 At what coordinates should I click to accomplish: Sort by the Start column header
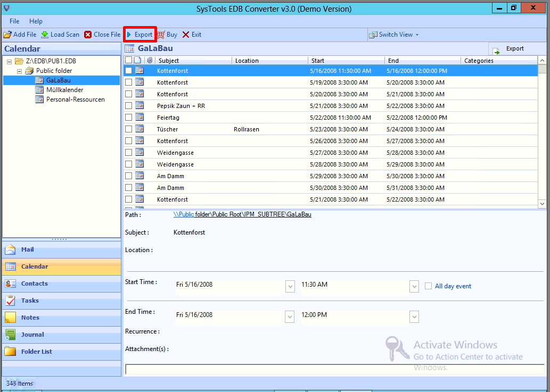click(x=347, y=61)
